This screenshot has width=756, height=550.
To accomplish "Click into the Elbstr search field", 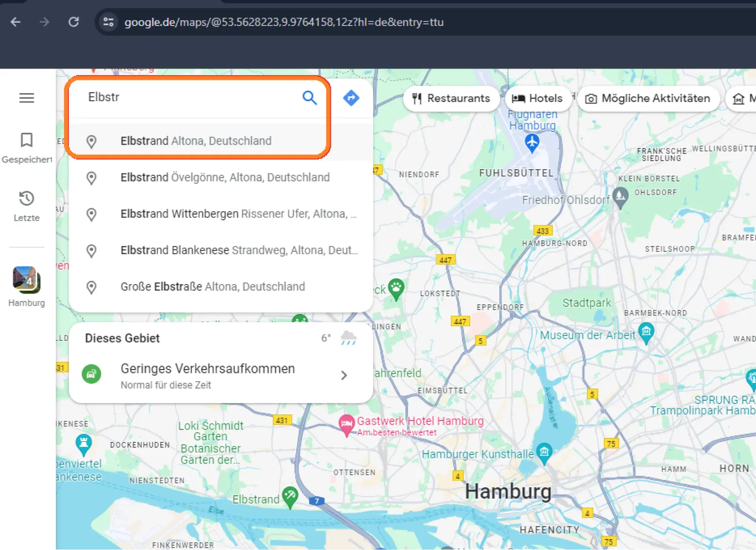I will point(189,97).
